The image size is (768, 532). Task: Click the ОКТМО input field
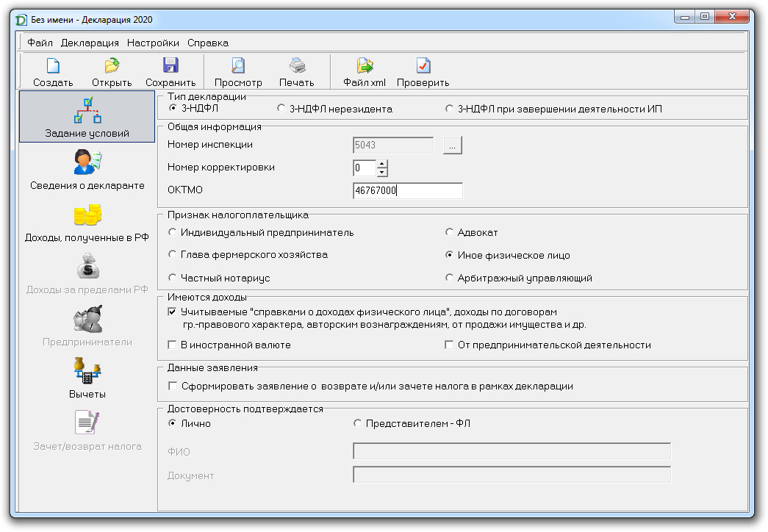click(407, 190)
